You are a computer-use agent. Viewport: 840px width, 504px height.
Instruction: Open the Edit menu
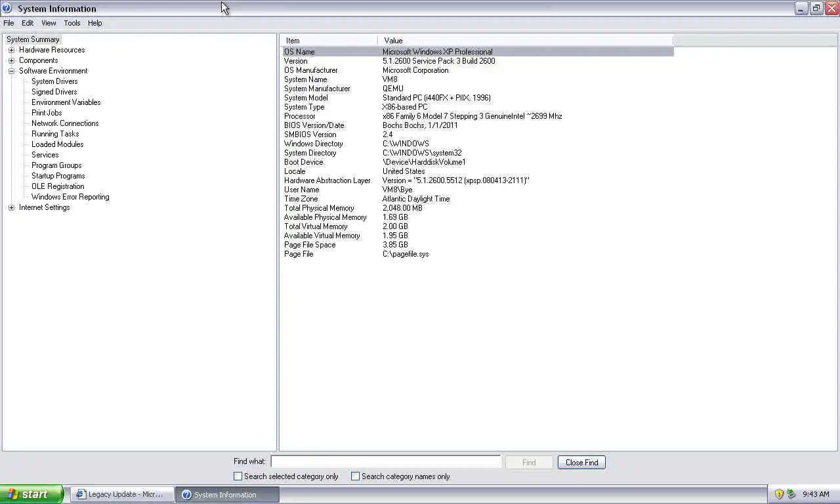[28, 23]
